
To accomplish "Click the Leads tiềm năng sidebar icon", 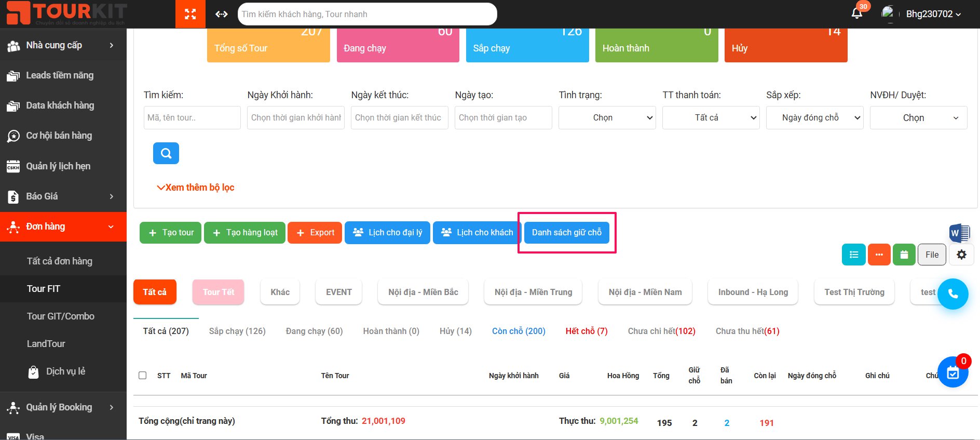I will [13, 76].
